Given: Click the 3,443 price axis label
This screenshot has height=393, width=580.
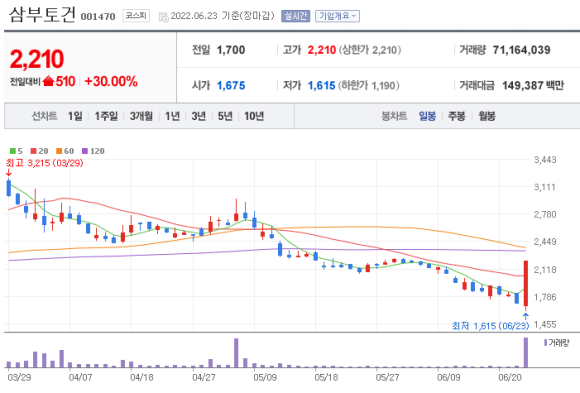Looking at the screenshot, I should [545, 160].
